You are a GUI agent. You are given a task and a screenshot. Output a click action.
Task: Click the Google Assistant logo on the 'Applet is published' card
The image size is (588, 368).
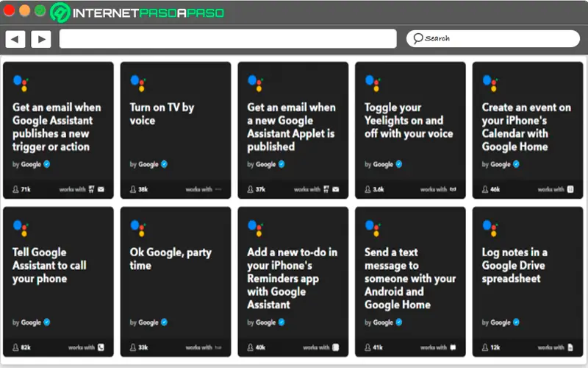click(256, 83)
